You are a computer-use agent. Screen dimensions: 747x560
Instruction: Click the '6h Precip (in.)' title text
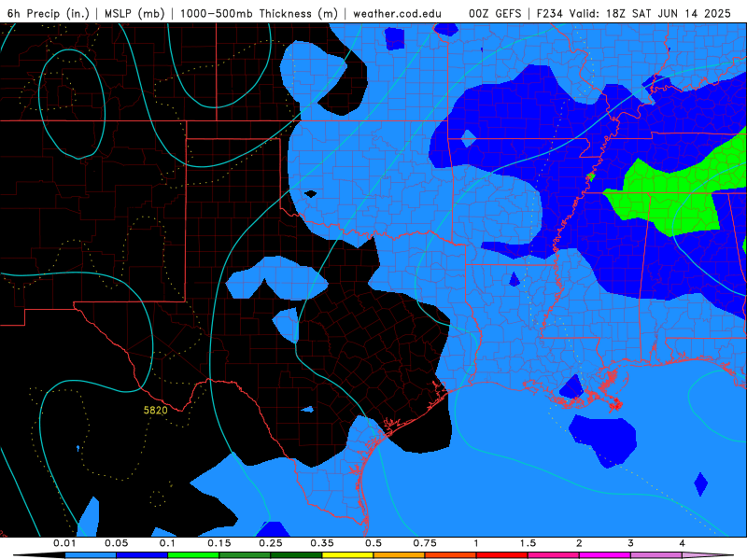tap(49, 13)
